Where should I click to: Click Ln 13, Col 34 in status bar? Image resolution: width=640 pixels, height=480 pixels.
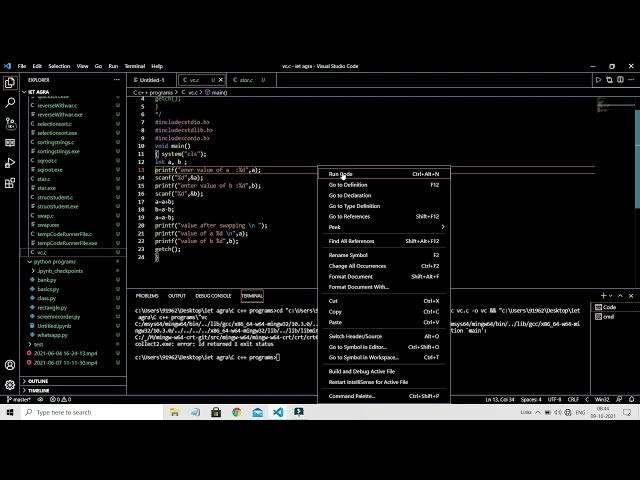point(500,399)
